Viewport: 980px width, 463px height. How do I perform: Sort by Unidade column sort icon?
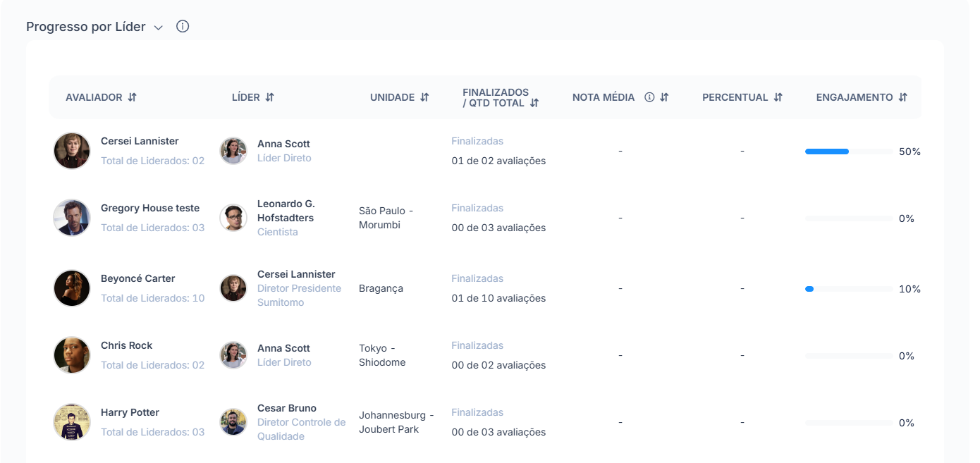(424, 97)
